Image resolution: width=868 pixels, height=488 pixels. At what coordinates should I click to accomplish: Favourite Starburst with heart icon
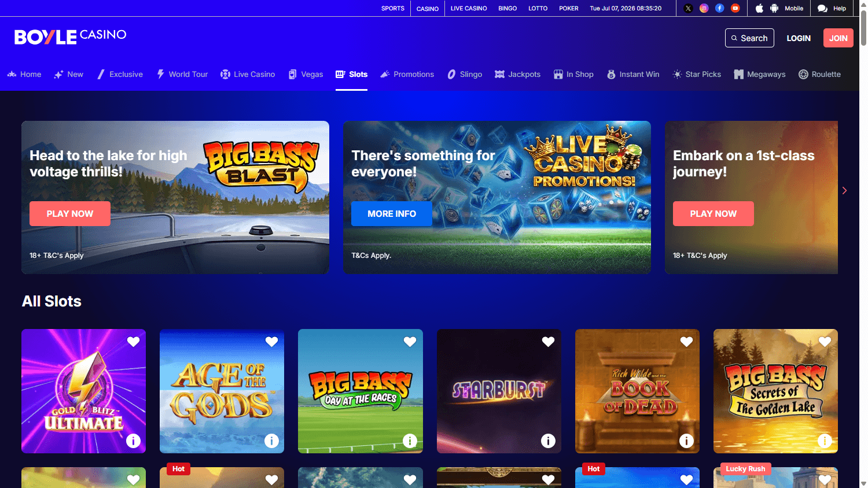tap(548, 342)
